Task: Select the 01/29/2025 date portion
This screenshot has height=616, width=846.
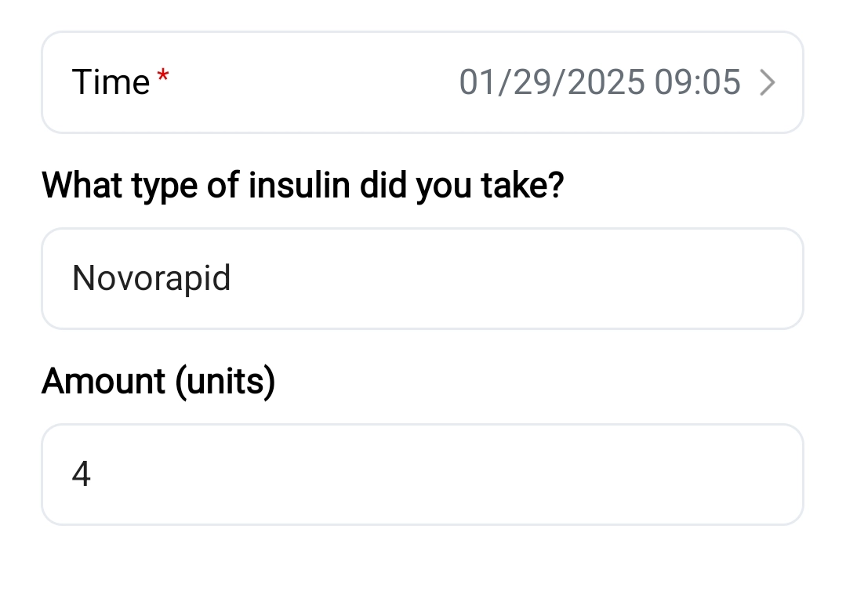Action: pos(552,82)
